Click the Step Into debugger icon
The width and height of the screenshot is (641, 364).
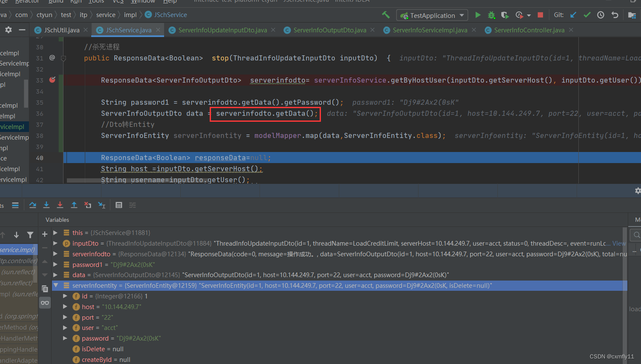pyautogui.click(x=46, y=205)
